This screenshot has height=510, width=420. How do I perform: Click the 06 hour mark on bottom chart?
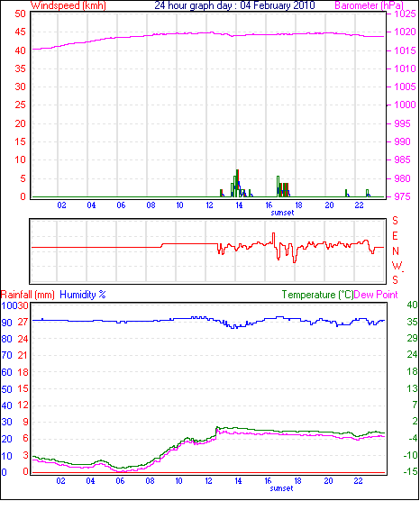tap(120, 481)
